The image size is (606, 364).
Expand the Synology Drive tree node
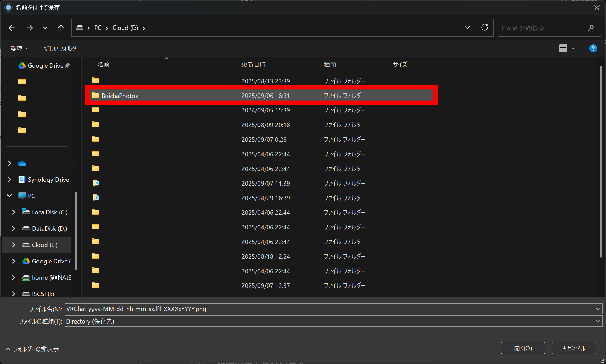10,180
